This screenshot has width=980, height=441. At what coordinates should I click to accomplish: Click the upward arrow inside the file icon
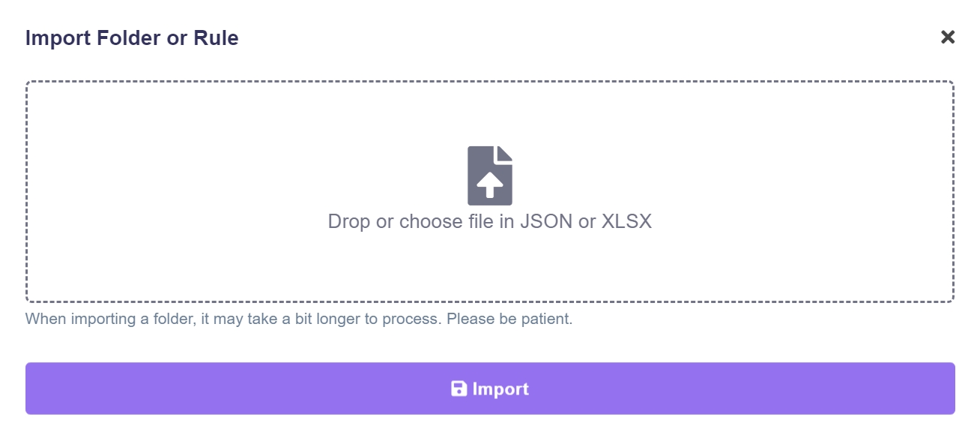[490, 184]
